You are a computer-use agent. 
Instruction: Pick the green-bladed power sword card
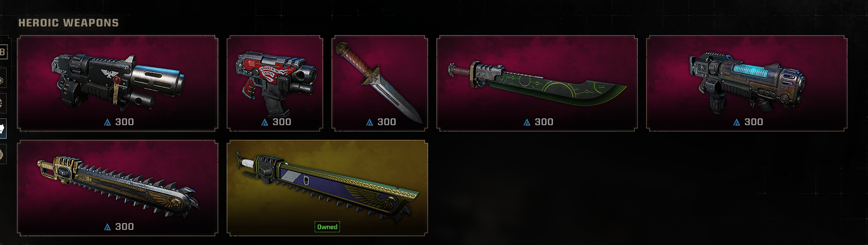point(537,83)
